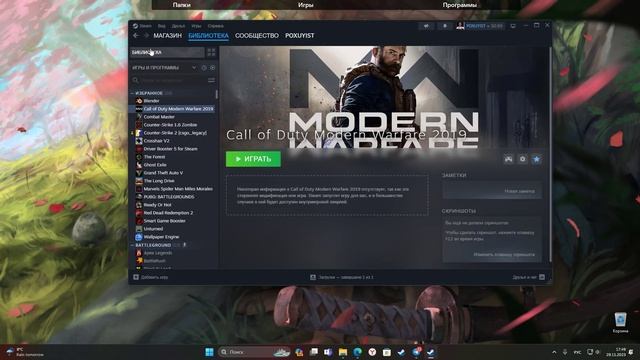Collapse the BATTLEGROUND category
Screen dimensions: 640x360
click(132, 245)
